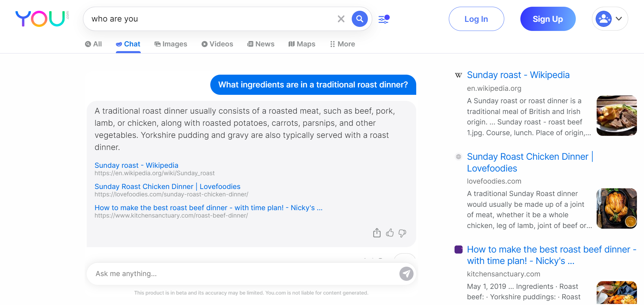Clear the search box with the X icon
This screenshot has height=305, width=644.
(x=341, y=19)
